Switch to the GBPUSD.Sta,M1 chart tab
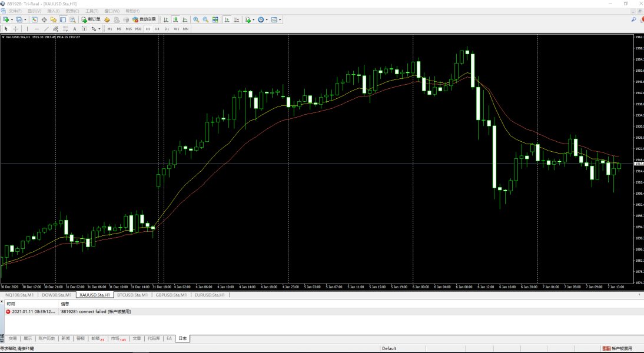644x353 pixels. tap(171, 295)
